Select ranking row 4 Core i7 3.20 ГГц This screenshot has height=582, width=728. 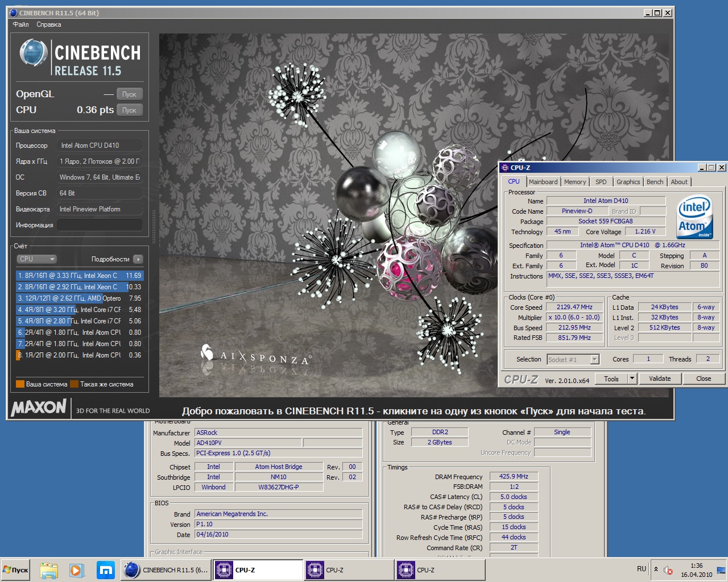[79, 310]
